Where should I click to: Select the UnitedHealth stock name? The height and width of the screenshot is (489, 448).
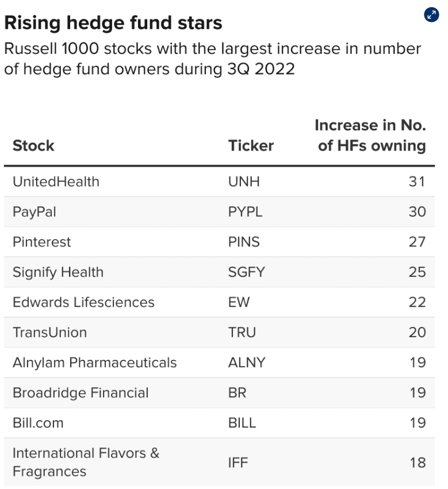click(56, 182)
